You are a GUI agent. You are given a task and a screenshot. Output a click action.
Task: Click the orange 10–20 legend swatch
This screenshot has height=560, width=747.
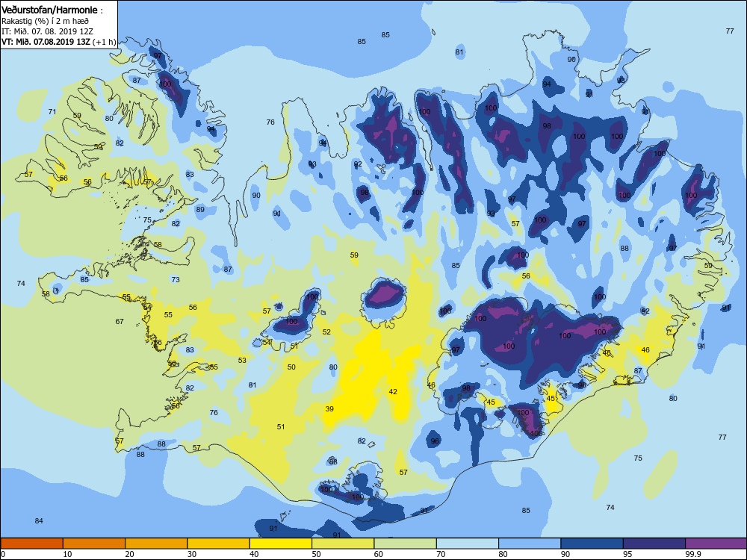[x=94, y=544]
